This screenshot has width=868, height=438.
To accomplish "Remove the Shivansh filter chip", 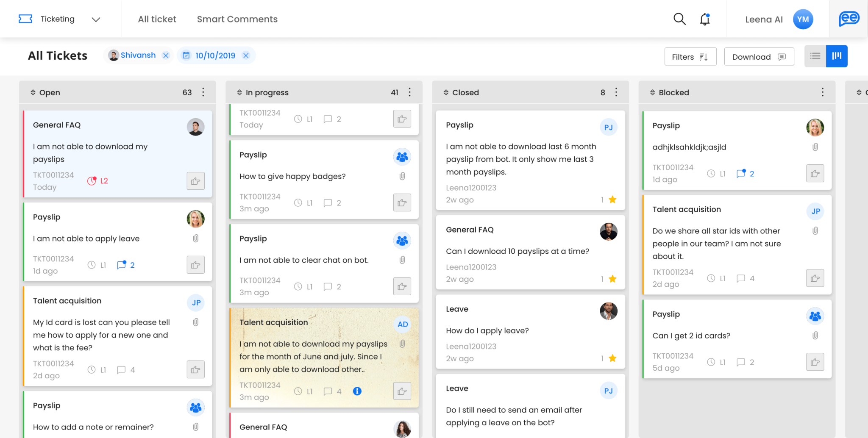I will point(166,55).
